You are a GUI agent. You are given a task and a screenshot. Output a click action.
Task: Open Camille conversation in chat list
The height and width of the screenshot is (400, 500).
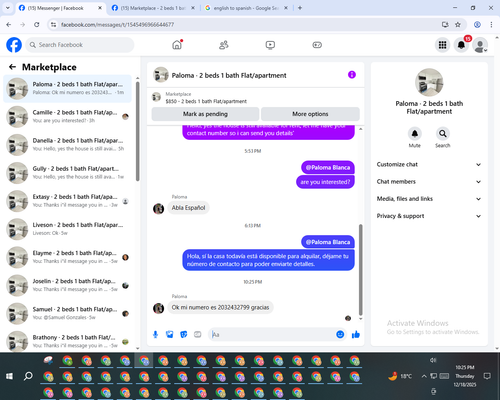[68, 117]
